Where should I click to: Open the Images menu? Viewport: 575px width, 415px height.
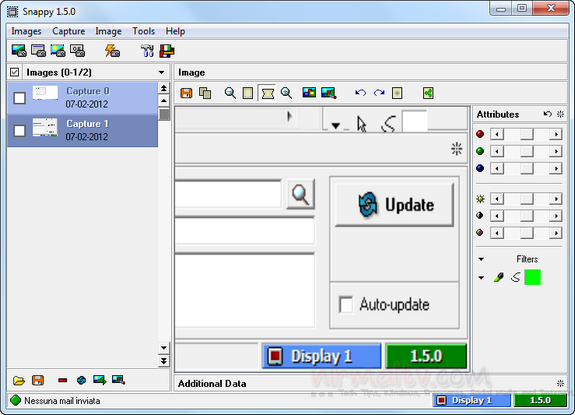pyautogui.click(x=26, y=31)
